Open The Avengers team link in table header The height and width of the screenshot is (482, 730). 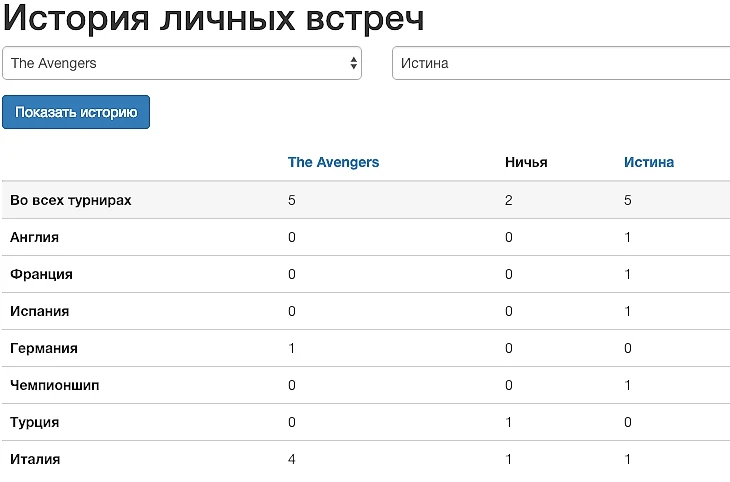[333, 162]
